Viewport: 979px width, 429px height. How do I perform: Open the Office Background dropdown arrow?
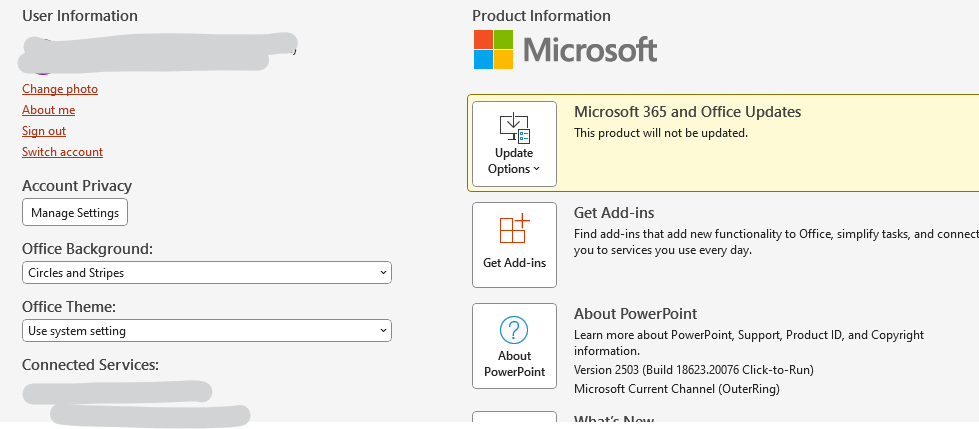click(x=384, y=272)
